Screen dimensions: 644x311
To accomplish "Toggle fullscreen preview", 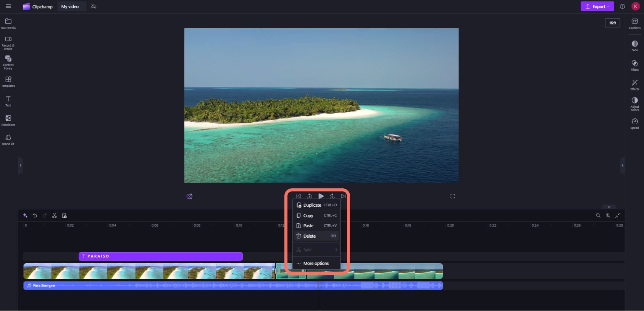I will coord(452,196).
